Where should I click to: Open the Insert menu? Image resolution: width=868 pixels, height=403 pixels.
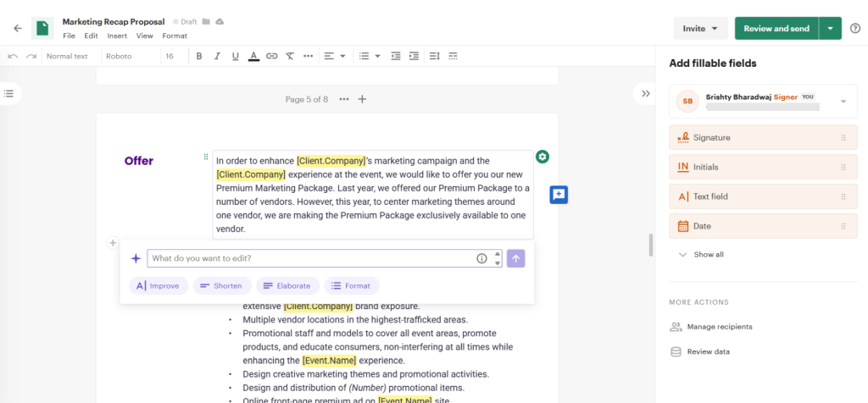pyautogui.click(x=117, y=36)
